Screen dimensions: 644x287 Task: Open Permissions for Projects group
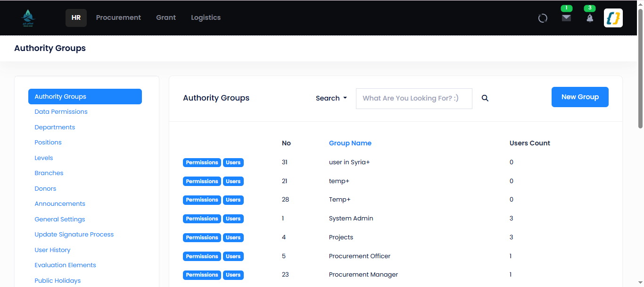[x=202, y=237]
